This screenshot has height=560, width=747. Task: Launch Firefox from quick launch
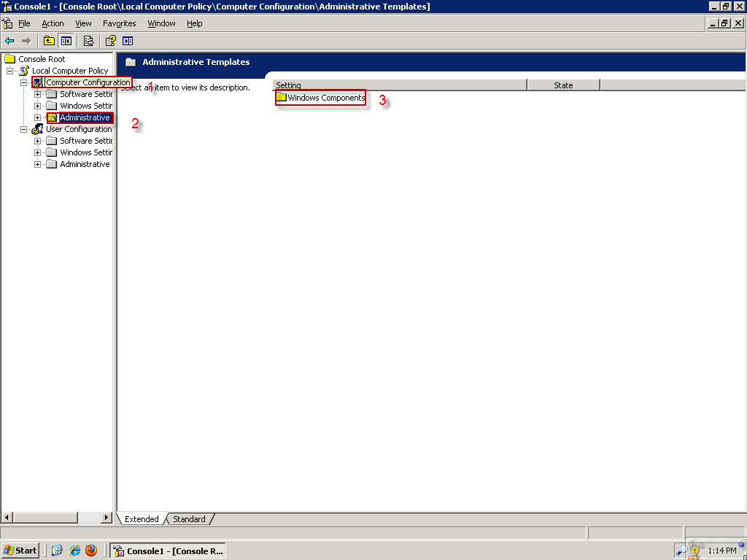coord(91,551)
